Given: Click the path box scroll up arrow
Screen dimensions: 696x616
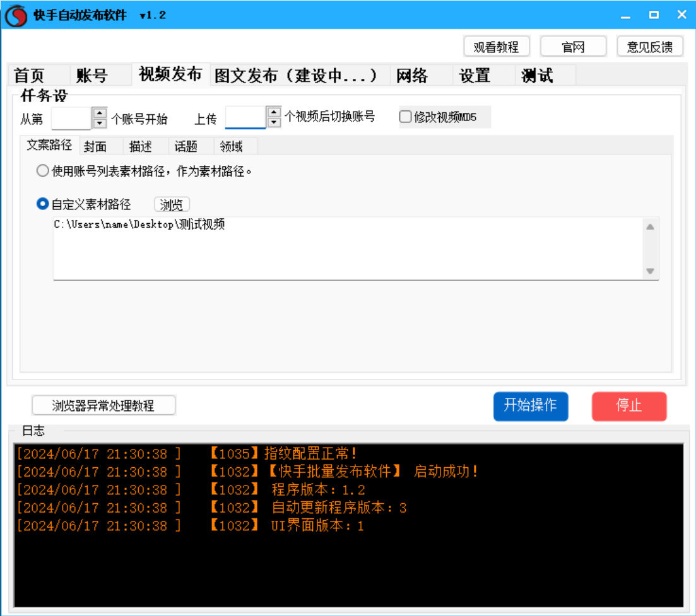Looking at the screenshot, I should point(651,226).
